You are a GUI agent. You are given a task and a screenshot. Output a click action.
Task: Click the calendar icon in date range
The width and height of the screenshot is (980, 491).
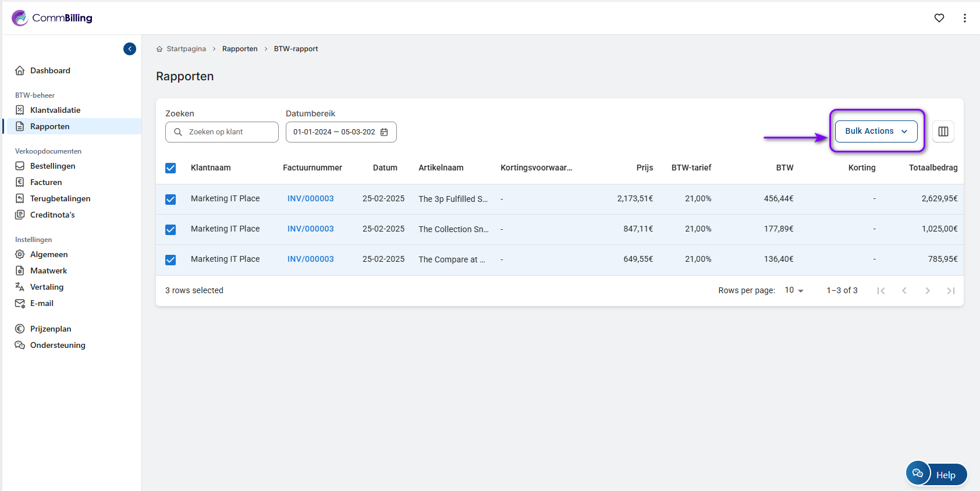point(384,132)
